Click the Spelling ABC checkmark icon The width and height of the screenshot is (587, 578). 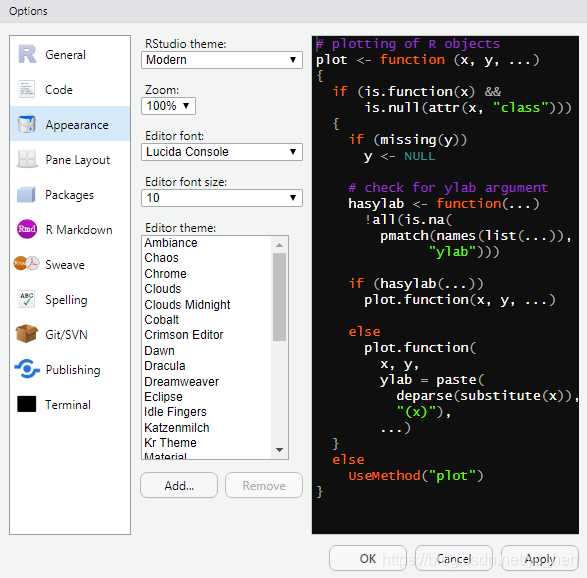(27, 299)
